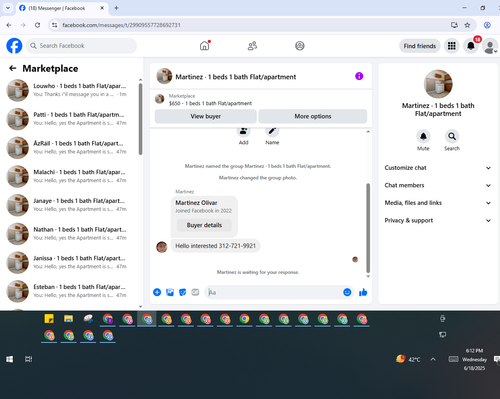Click the Name pencil edit icon

click(272, 132)
